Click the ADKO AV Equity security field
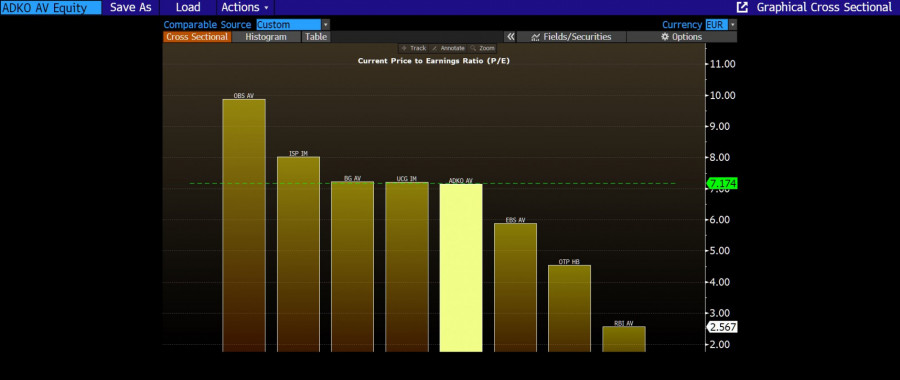 click(51, 7)
